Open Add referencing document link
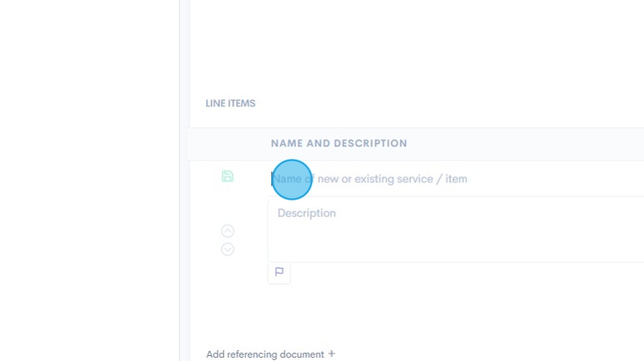The width and height of the screenshot is (644, 361). 265,354
